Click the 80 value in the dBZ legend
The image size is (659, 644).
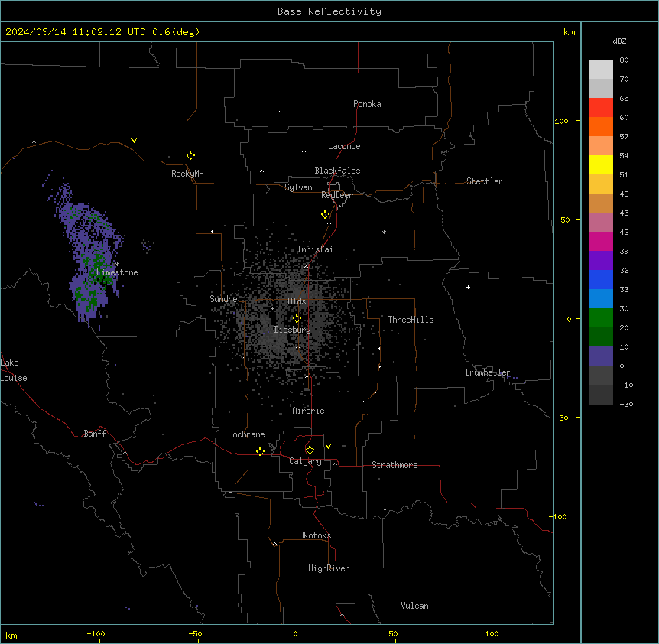tap(624, 60)
